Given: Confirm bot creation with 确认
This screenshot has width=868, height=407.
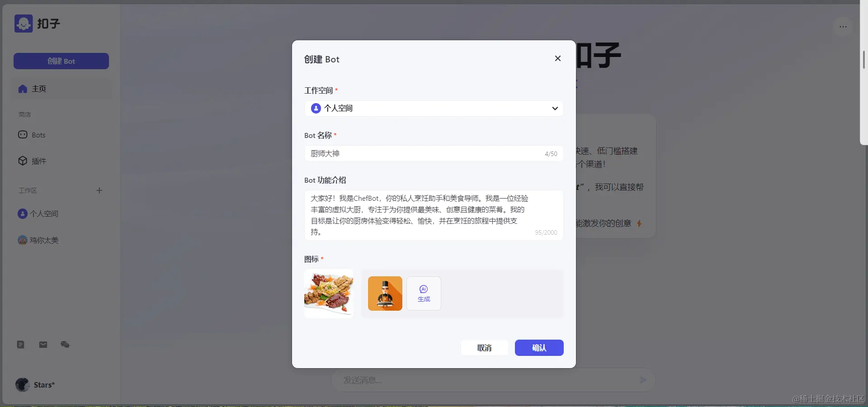Looking at the screenshot, I should pyautogui.click(x=539, y=348).
